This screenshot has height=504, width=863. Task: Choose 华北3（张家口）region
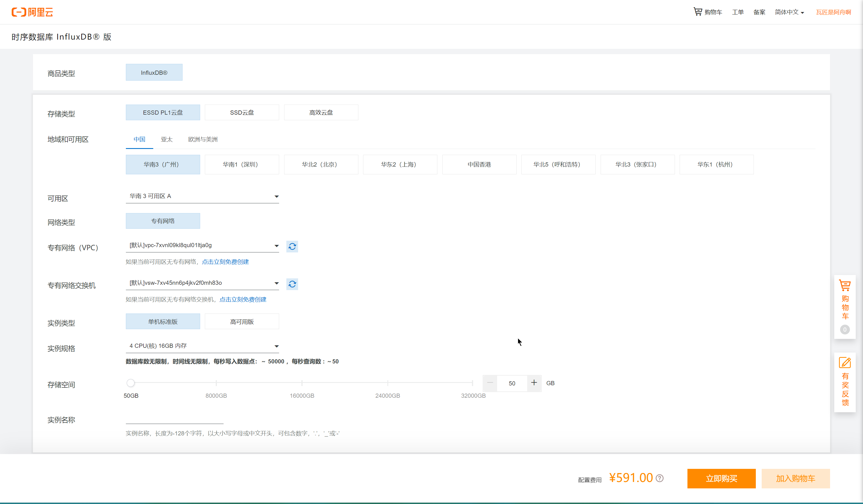[x=638, y=165]
